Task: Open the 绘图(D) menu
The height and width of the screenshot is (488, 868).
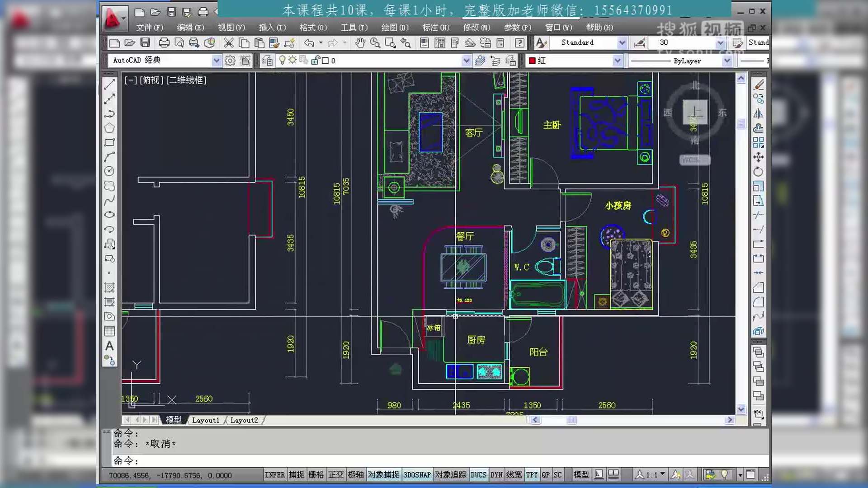Action: pyautogui.click(x=395, y=28)
